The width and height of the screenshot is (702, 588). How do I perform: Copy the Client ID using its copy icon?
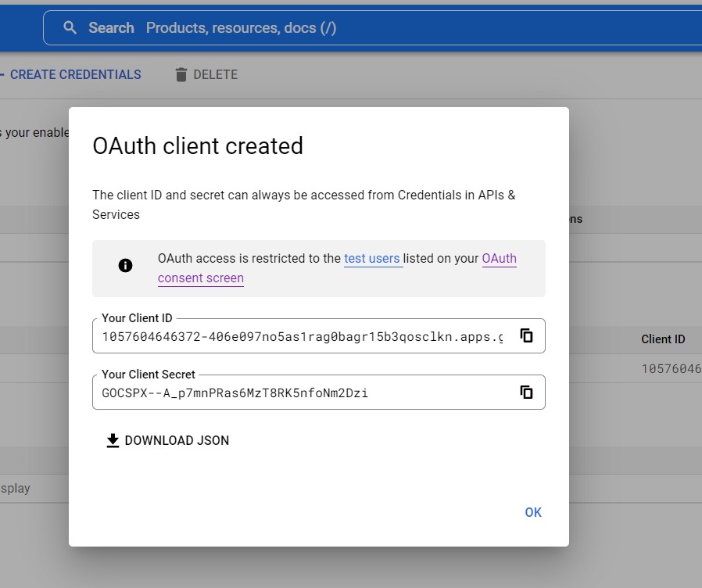(x=526, y=335)
